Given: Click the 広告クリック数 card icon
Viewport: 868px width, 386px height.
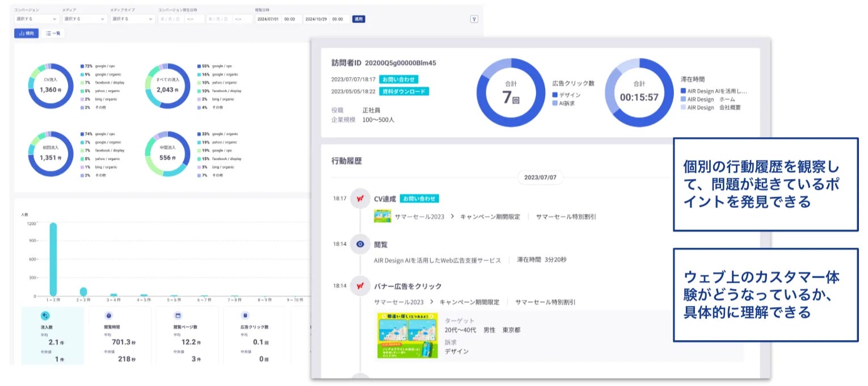Looking at the screenshot, I should click(245, 316).
